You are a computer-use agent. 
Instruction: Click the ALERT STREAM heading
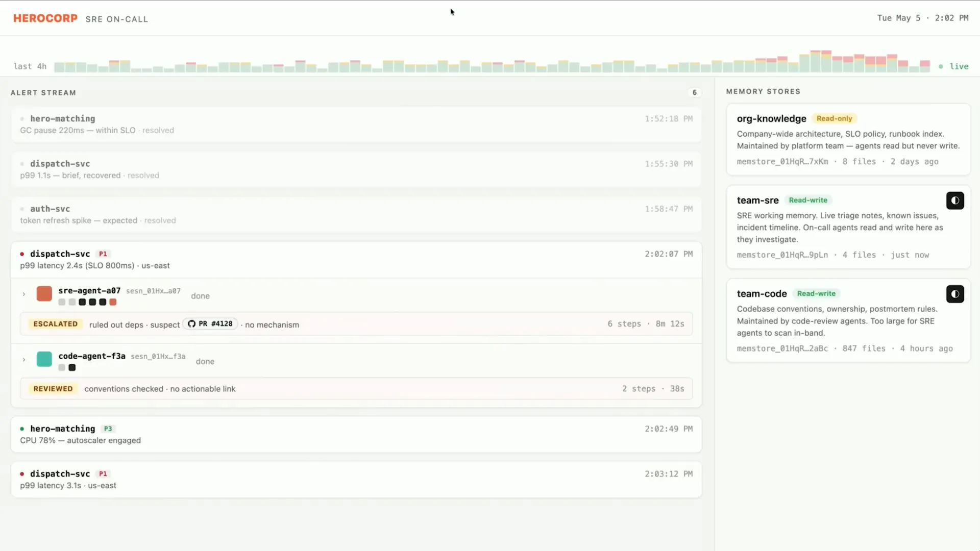pyautogui.click(x=43, y=93)
